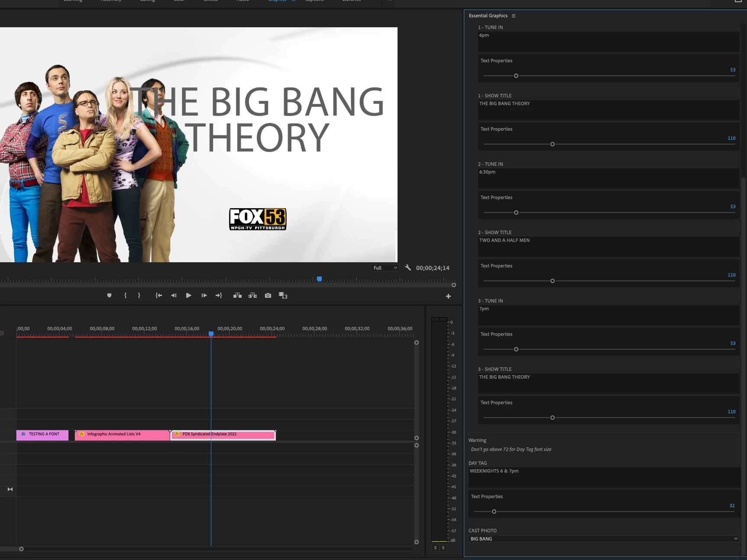Select the TESTING A FONT clip
Viewport: 747px width, 560px height.
(x=42, y=435)
